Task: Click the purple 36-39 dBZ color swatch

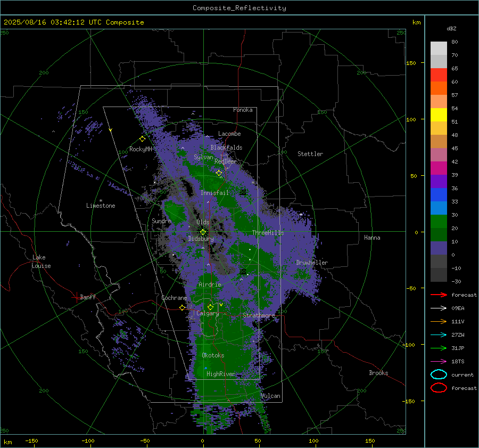Action: click(x=439, y=181)
